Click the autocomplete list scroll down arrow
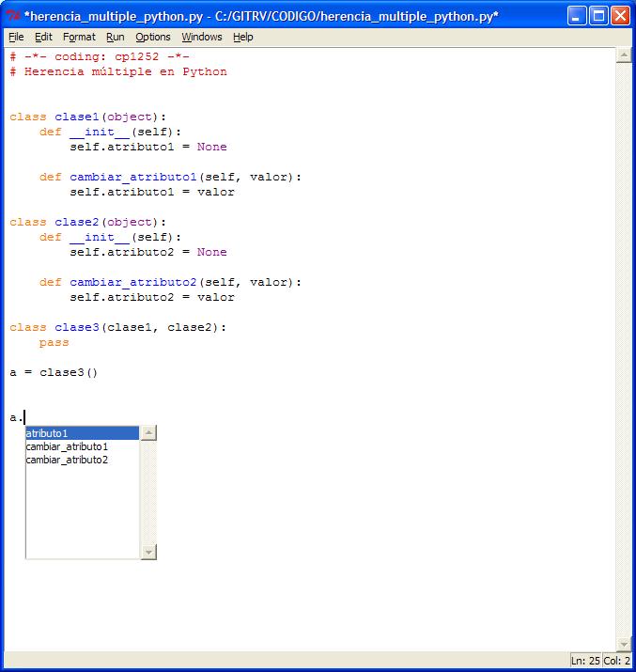The width and height of the screenshot is (636, 672). coord(148,552)
